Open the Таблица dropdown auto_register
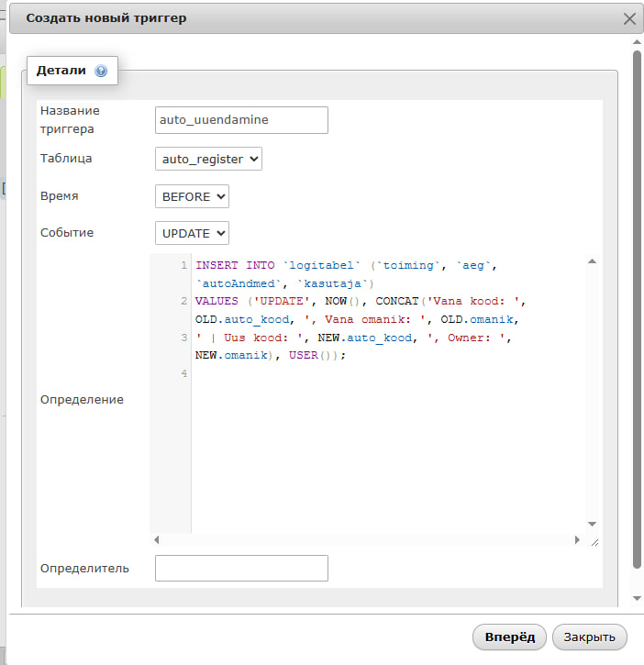 pos(208,159)
